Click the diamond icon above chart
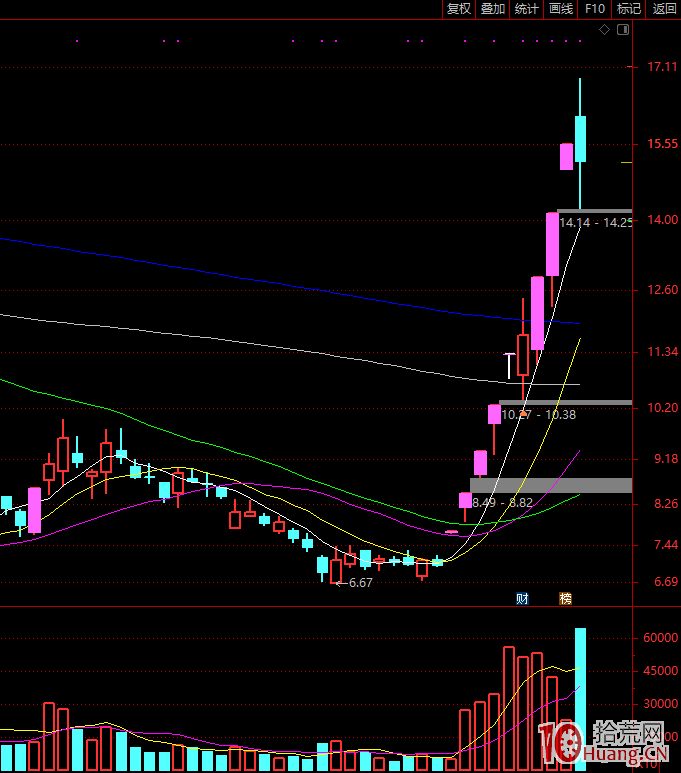The width and height of the screenshot is (681, 773). pyautogui.click(x=605, y=30)
